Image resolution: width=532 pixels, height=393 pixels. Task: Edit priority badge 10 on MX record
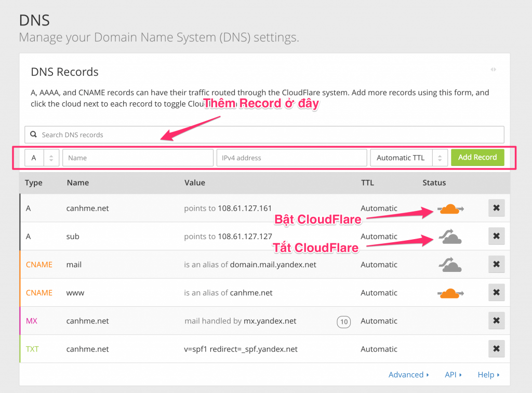click(343, 322)
